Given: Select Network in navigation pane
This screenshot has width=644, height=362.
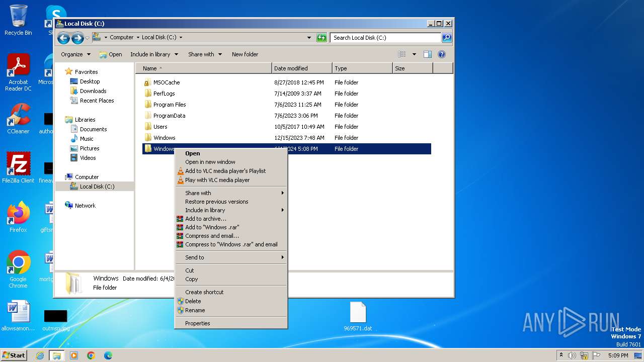Looking at the screenshot, I should [80, 206].
